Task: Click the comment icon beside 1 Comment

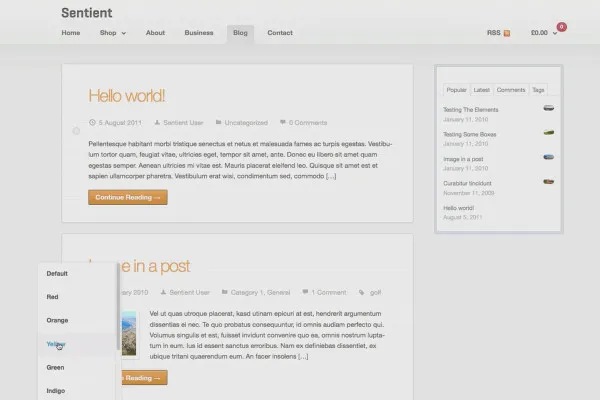Action: (305, 292)
